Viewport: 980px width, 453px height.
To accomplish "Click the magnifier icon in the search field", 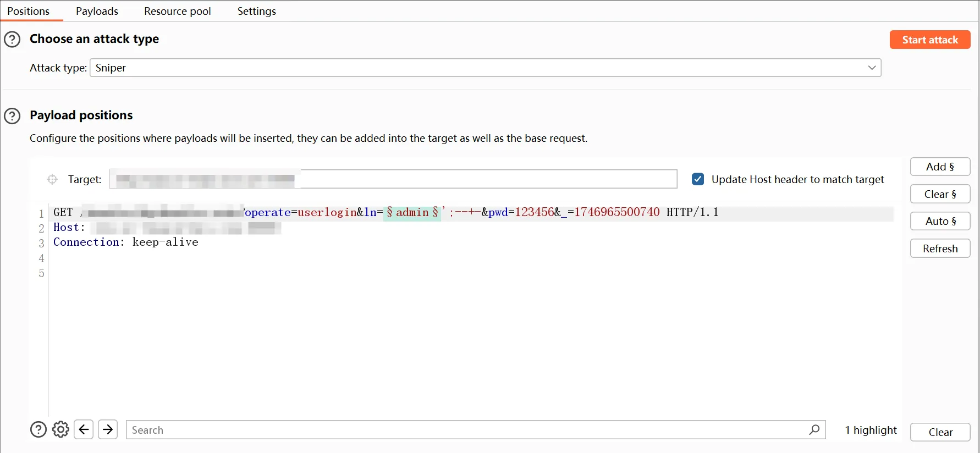I will coord(814,429).
